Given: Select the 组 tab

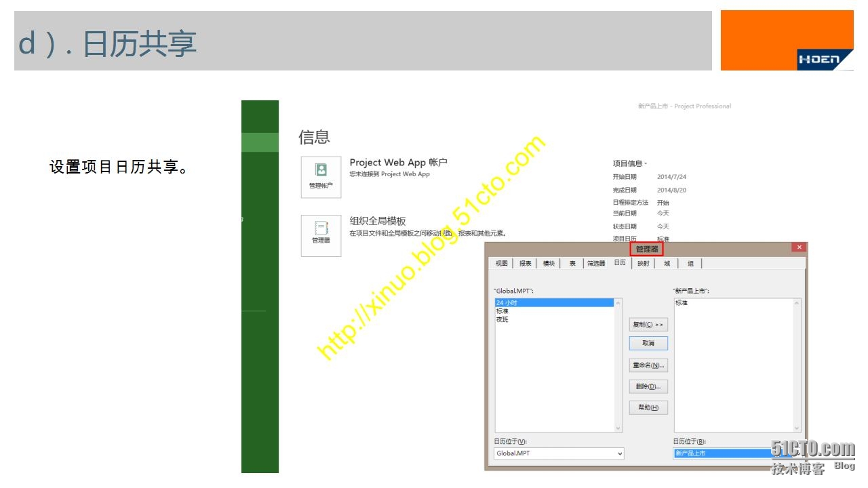Looking at the screenshot, I should coord(690,263).
